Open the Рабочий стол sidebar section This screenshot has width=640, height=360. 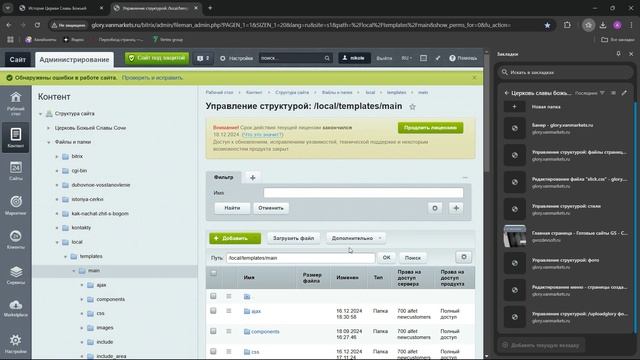coord(16,103)
